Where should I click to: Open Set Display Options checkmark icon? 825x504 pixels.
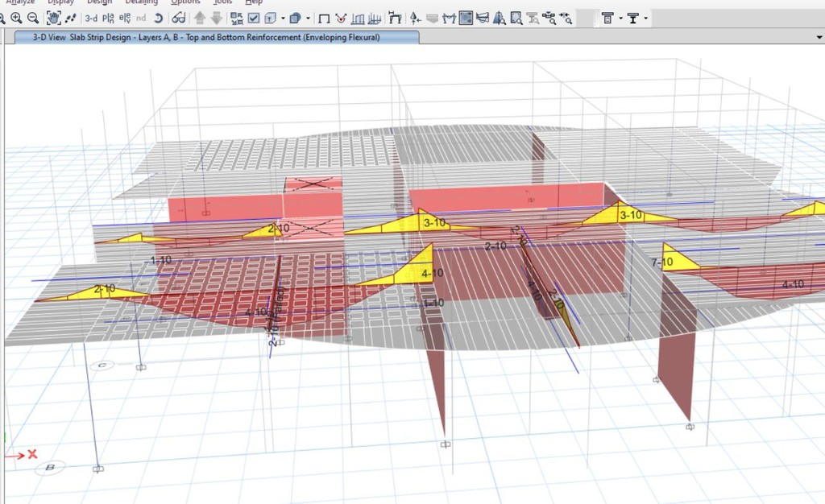[254, 19]
